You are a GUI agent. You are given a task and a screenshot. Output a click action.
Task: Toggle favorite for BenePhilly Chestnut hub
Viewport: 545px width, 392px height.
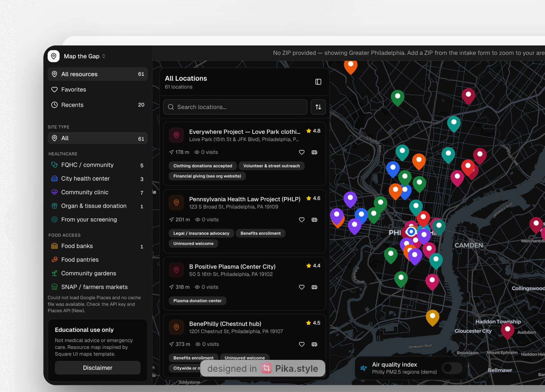(x=302, y=344)
